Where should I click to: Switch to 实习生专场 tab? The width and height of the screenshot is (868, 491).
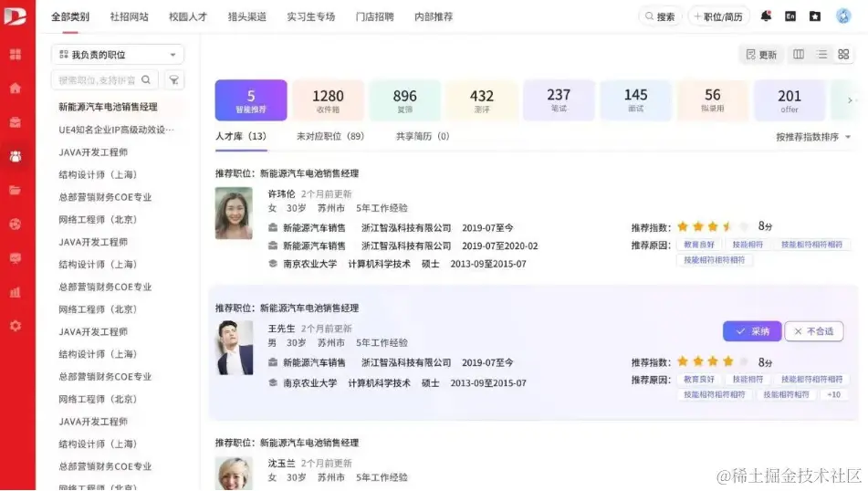[311, 16]
